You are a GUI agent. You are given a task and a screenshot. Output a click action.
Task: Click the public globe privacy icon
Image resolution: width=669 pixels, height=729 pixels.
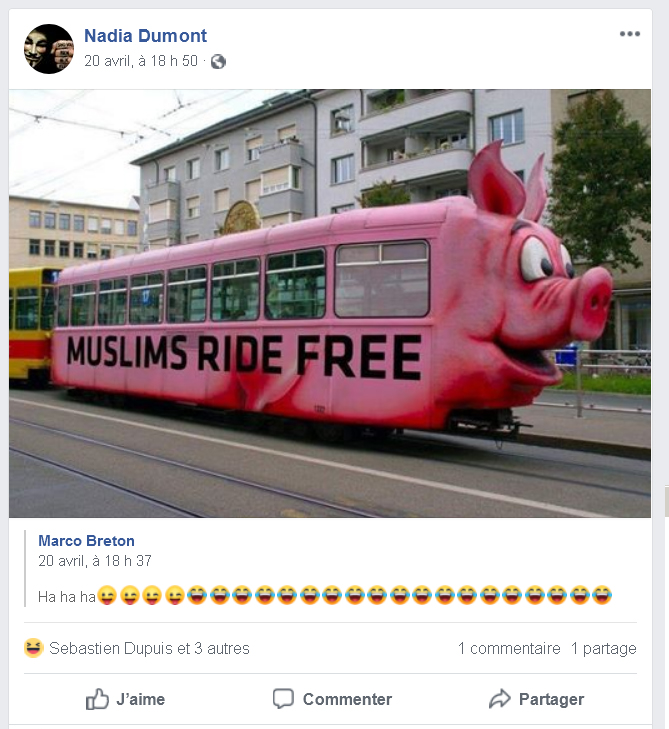(x=218, y=61)
